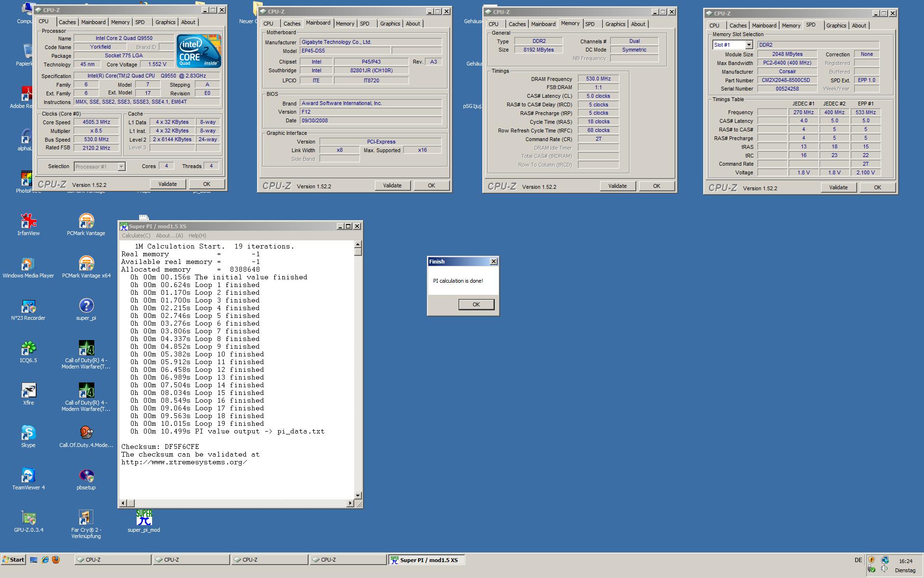Launch the upper Call of Duty 4 shortcut
The width and height of the screenshot is (924, 578).
click(x=86, y=355)
